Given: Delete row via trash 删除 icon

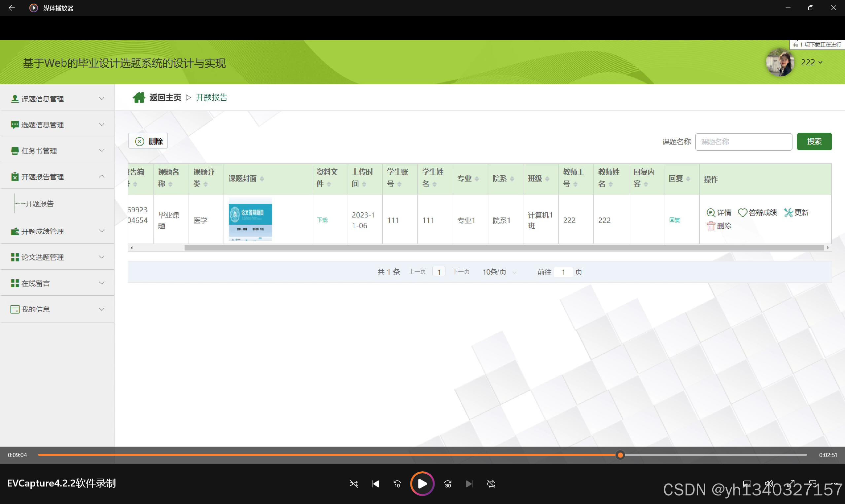Looking at the screenshot, I should click(711, 226).
